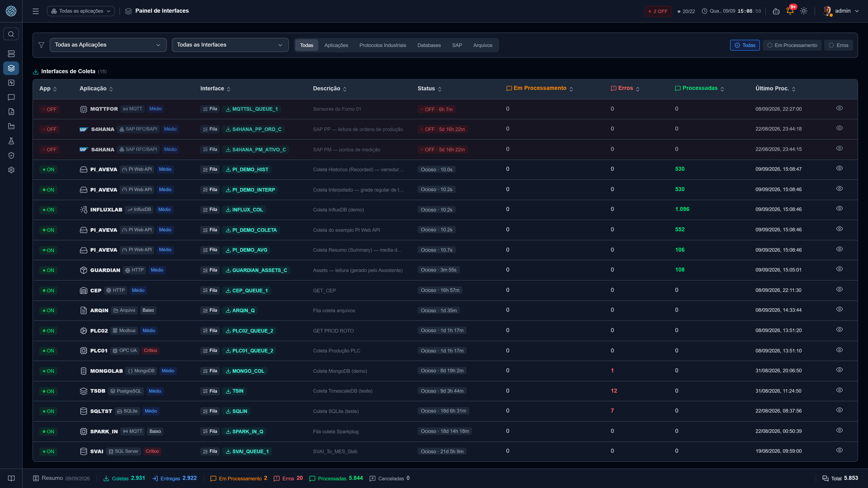
Task: Open the Todas as aplicações header dropdown
Action: 81,11
